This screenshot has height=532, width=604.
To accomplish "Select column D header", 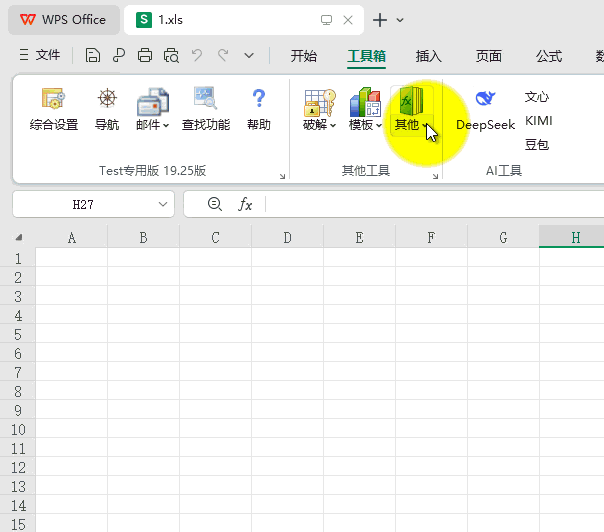I will tap(287, 237).
